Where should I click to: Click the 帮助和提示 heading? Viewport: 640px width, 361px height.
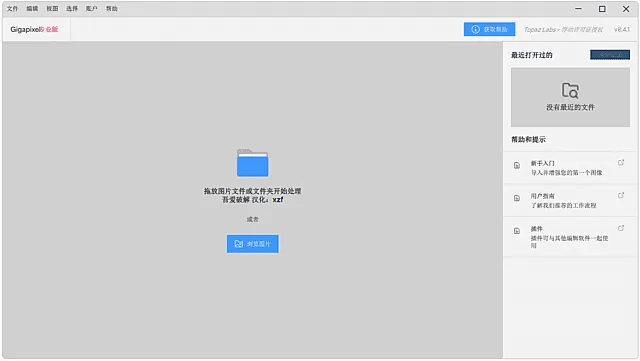pos(528,139)
